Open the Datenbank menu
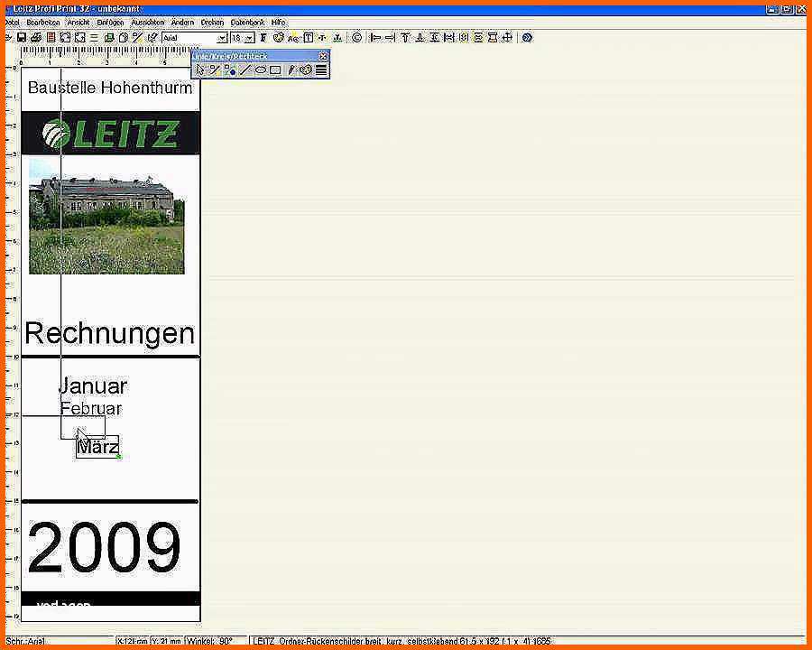This screenshot has height=650, width=812. coord(247,23)
